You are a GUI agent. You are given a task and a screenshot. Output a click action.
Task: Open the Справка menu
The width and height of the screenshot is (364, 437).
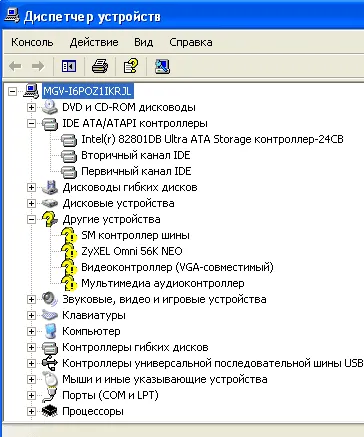pos(191,42)
